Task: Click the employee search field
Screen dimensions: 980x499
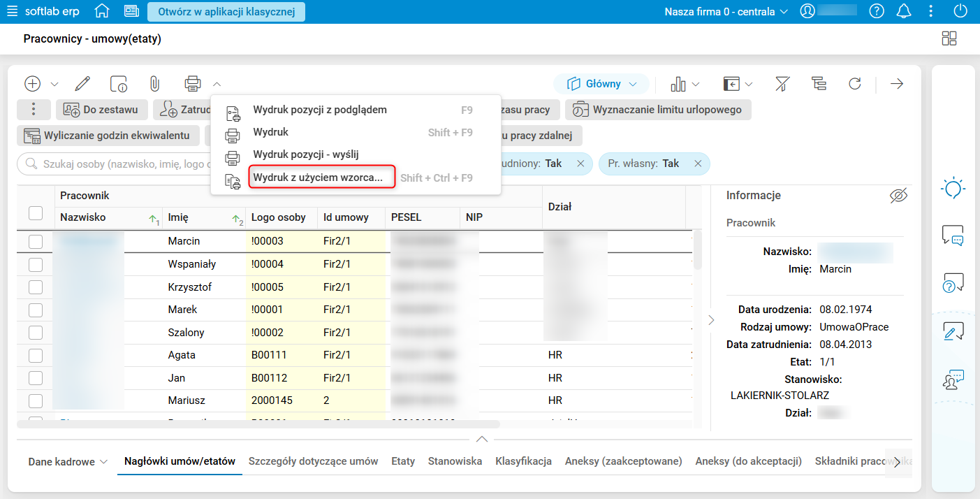Action: point(115,164)
